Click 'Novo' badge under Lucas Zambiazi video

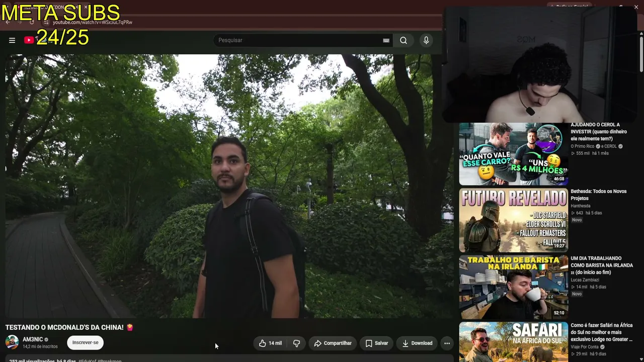pyautogui.click(x=577, y=294)
